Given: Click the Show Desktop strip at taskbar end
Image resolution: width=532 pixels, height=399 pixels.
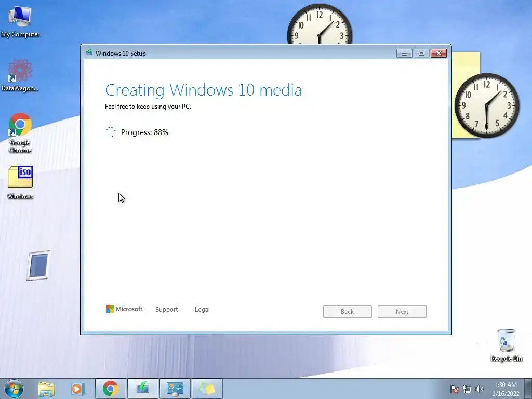Looking at the screenshot, I should (528, 389).
